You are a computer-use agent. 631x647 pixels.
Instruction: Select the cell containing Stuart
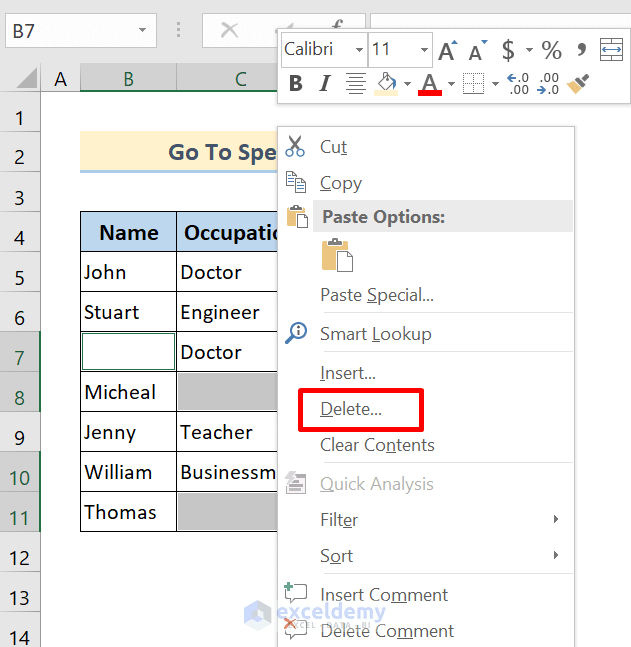128,312
